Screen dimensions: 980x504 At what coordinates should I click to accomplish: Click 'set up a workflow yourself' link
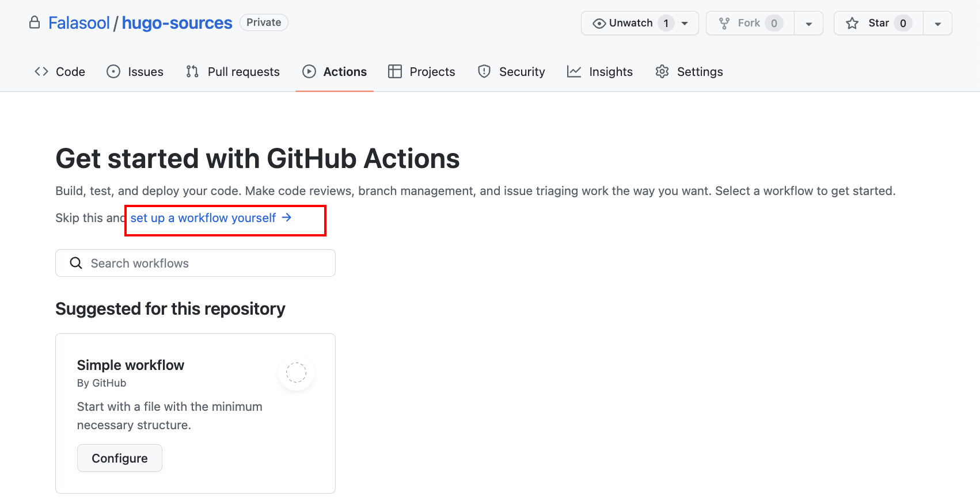tap(211, 218)
